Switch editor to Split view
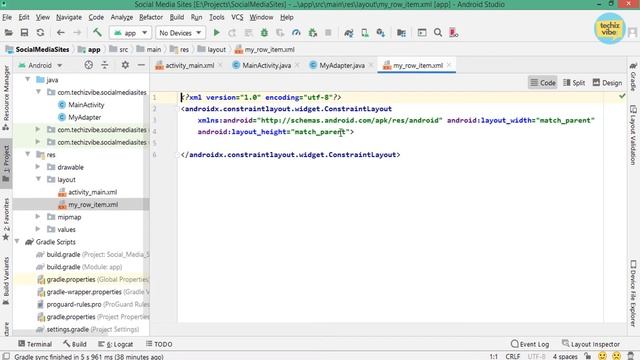 (574, 83)
